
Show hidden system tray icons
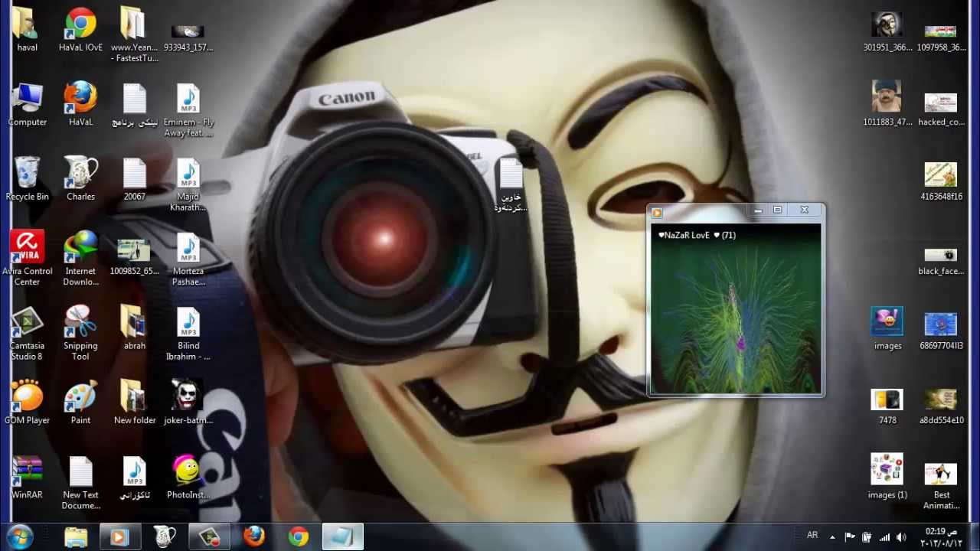833,537
